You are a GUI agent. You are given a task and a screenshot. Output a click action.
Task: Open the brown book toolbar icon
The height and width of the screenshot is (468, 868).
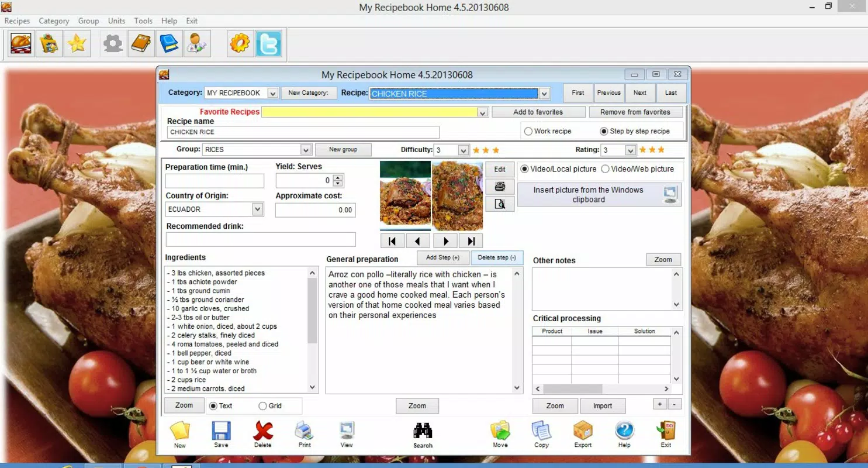(141, 44)
